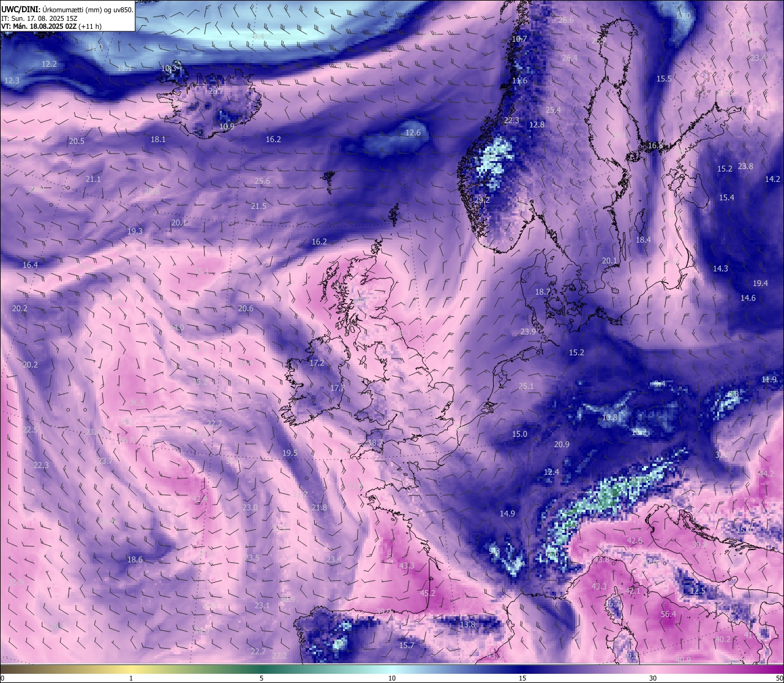Click the map value '21.8'
This screenshot has width=784, height=683.
319,508
